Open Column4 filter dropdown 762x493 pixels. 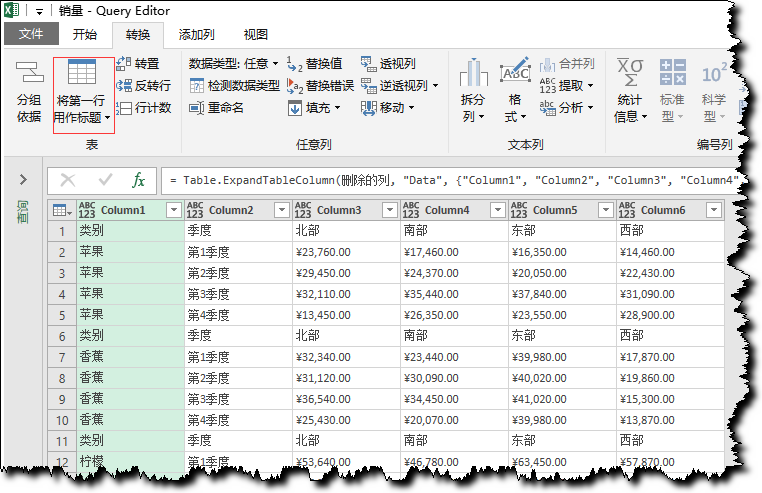497,210
